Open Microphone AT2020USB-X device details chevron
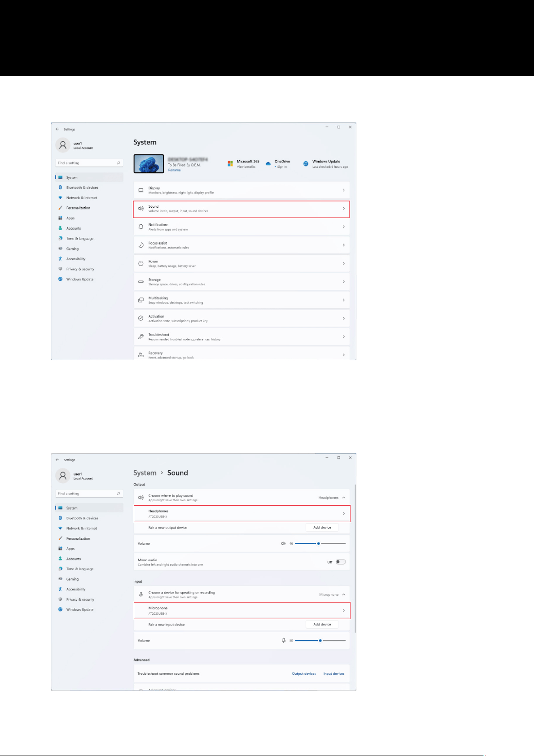Screen dimensions: 535x756 (x=344, y=610)
